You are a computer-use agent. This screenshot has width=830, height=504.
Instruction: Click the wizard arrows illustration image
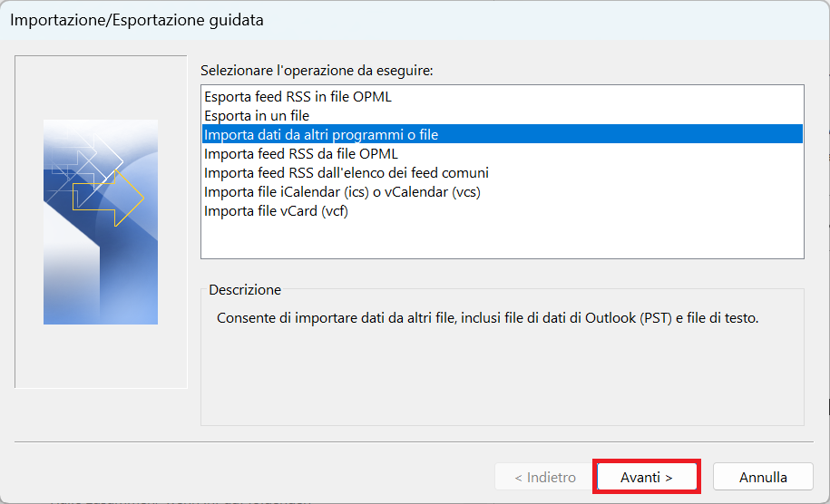[x=101, y=221]
